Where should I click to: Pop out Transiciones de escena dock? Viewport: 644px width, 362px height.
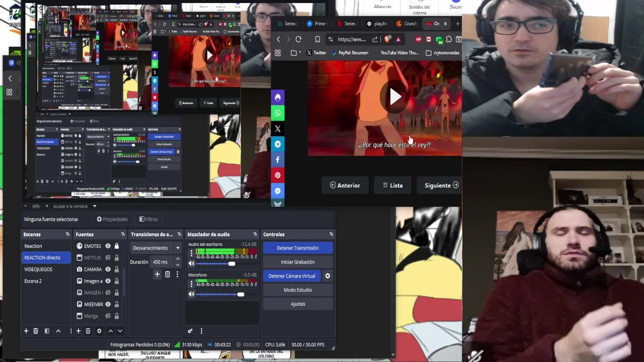coord(179,234)
